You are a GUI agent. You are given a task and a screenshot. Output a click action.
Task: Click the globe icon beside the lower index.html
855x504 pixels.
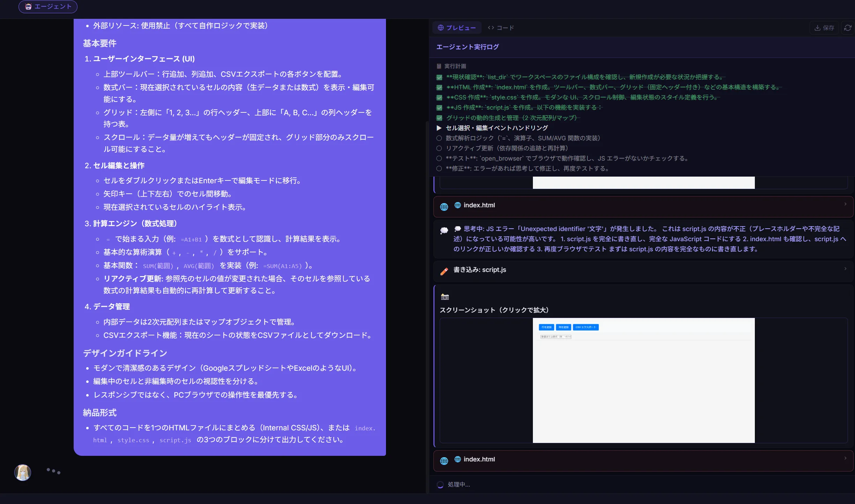[x=444, y=461]
